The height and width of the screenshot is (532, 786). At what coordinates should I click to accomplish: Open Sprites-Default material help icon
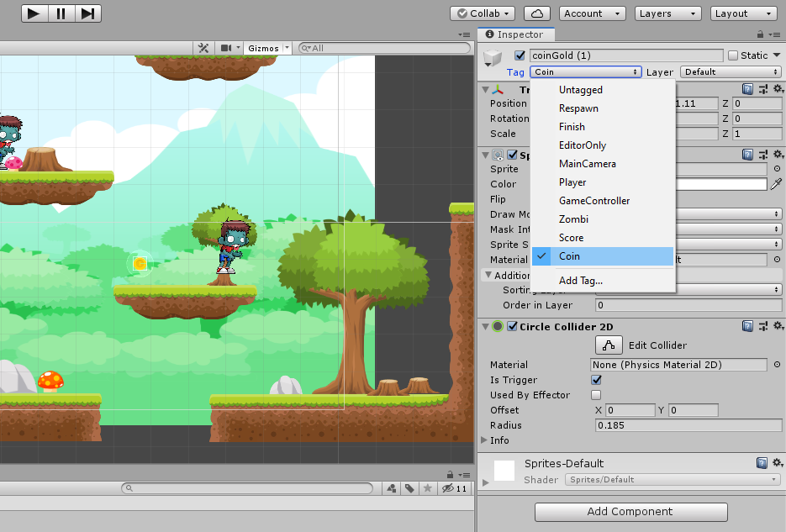pos(762,463)
